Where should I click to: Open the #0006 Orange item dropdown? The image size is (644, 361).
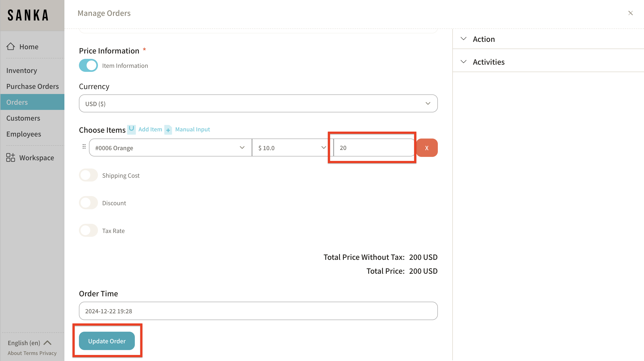click(170, 148)
